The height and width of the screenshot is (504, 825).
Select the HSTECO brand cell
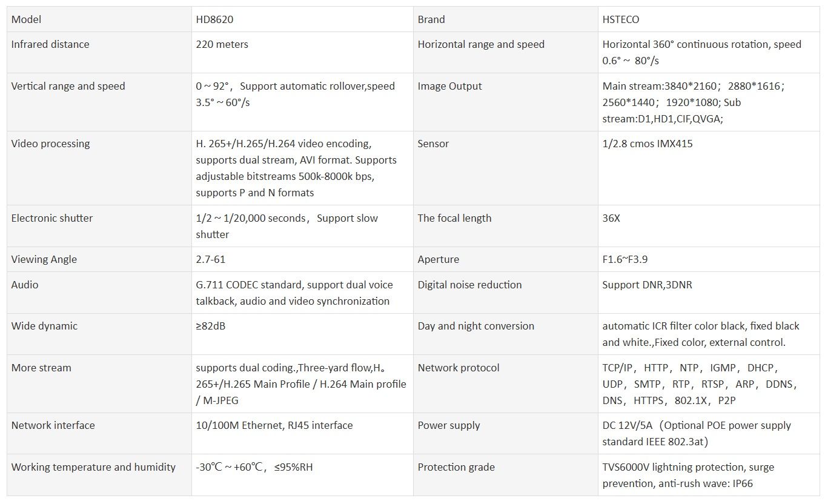[708, 19]
